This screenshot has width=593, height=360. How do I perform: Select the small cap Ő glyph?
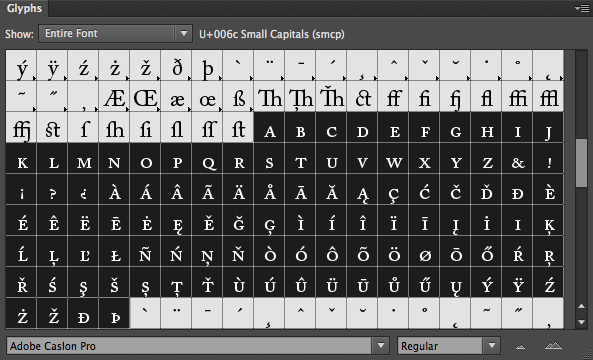[486, 251]
